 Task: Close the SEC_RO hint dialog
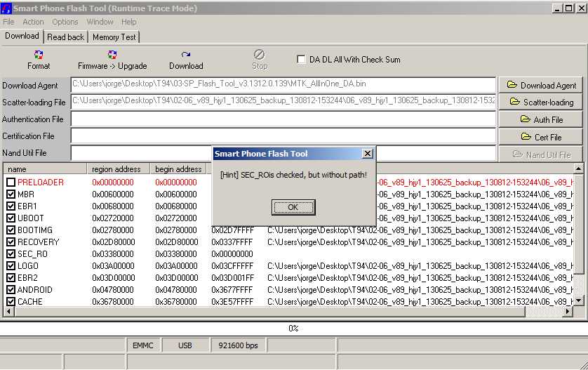368,154
